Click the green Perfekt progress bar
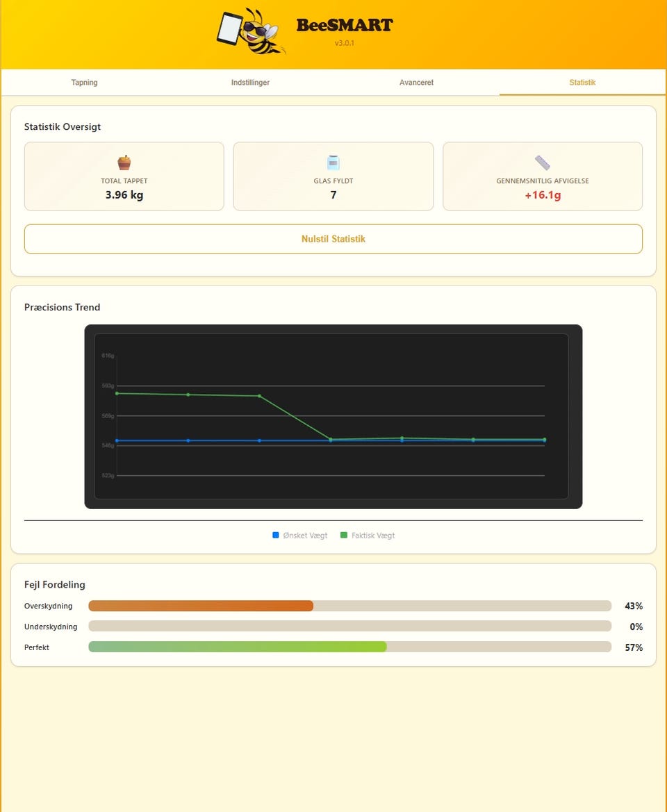Viewport: 667px width, 812px height. point(238,647)
